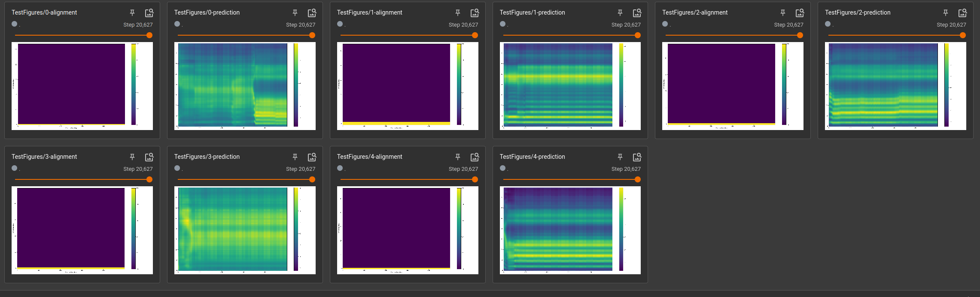
Task: Click run color dot in TestFigures/4-prediction
Action: (x=503, y=168)
